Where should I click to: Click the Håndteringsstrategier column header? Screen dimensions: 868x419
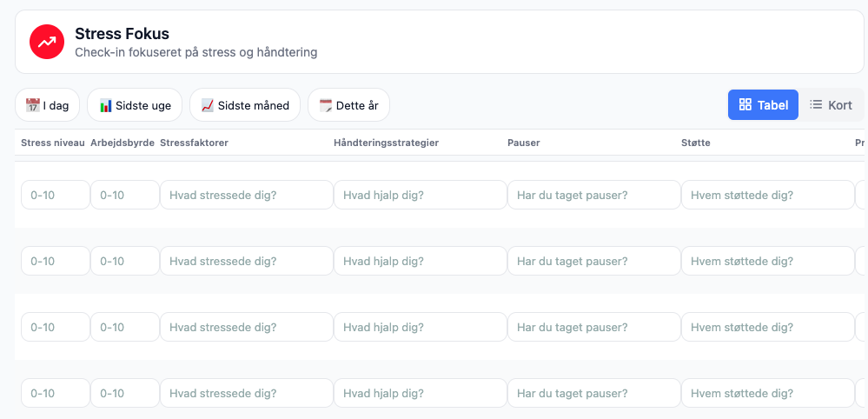pos(386,143)
